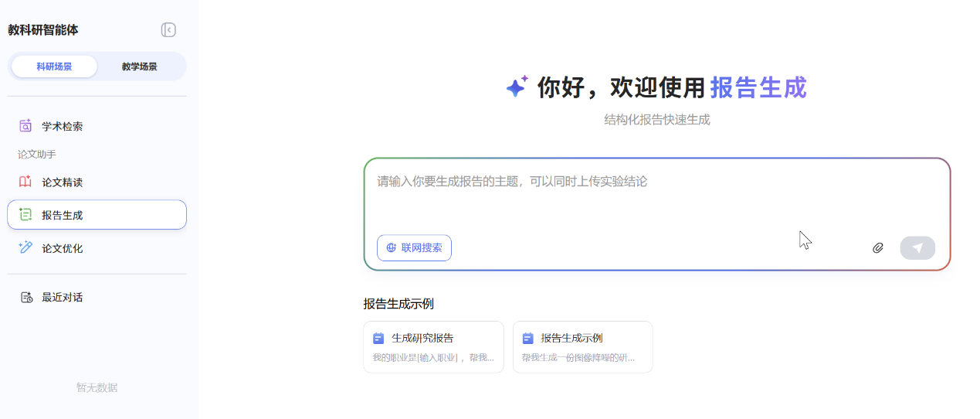Viewport: 980px width, 419px height.
Task: Collapse the sidebar with the panel icon
Action: [x=168, y=30]
